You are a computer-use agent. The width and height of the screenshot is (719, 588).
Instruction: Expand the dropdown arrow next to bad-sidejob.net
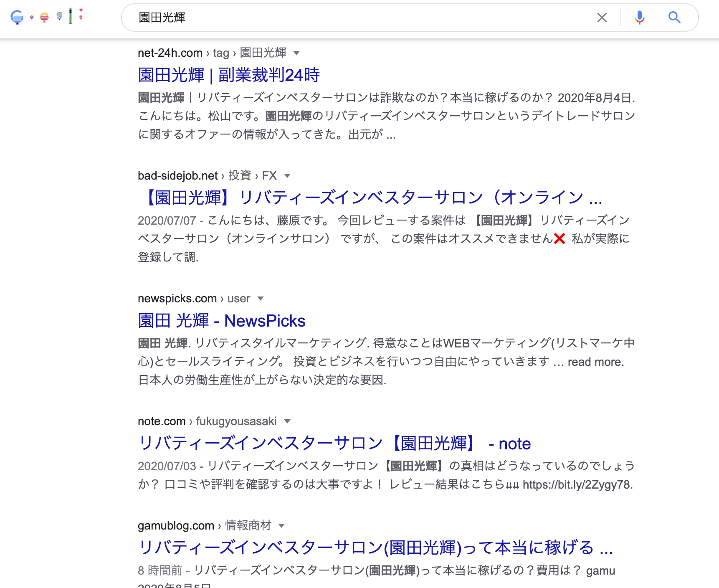pos(287,176)
